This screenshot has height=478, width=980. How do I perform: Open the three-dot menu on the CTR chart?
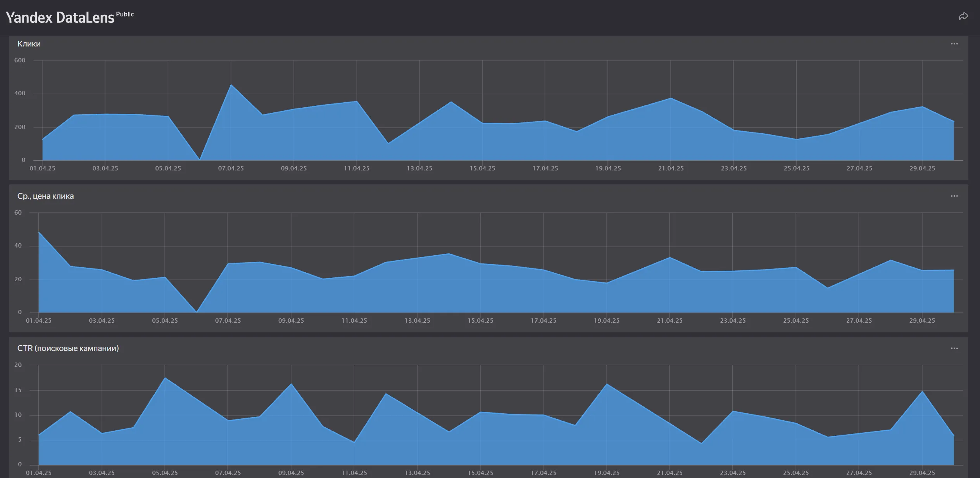point(954,348)
